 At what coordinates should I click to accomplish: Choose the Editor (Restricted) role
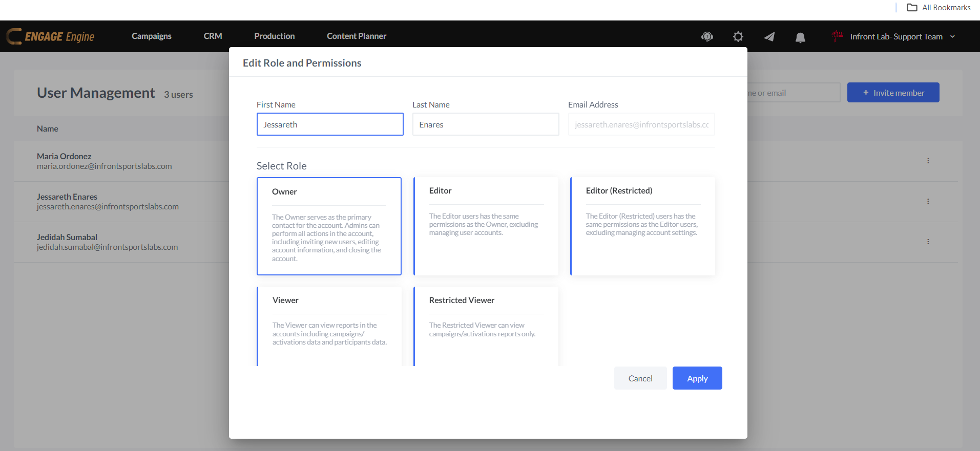click(642, 226)
